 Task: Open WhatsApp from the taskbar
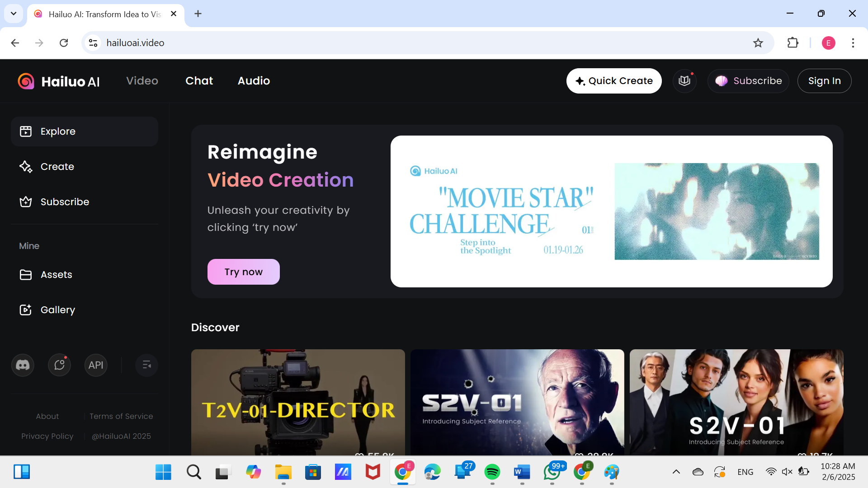pyautogui.click(x=552, y=472)
